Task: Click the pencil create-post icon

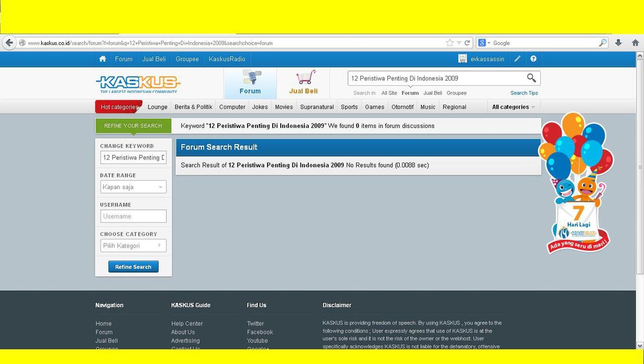Action: point(517,59)
